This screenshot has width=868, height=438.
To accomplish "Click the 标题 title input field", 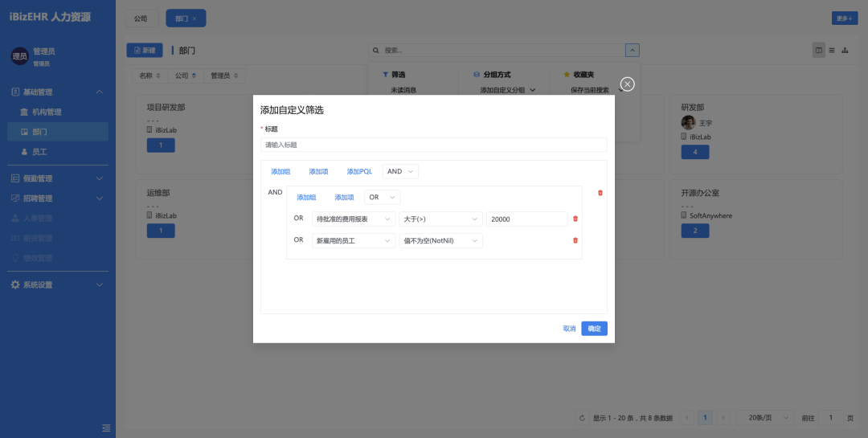I will [x=434, y=145].
